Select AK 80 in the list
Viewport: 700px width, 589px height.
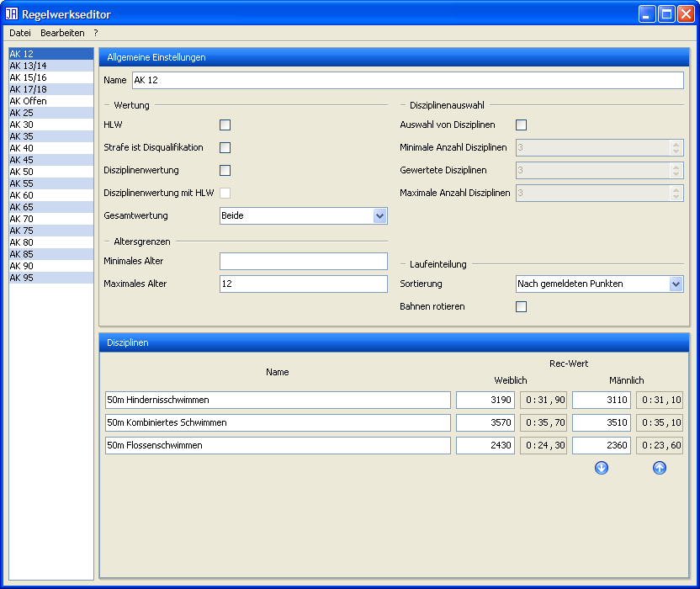pyautogui.click(x=51, y=242)
